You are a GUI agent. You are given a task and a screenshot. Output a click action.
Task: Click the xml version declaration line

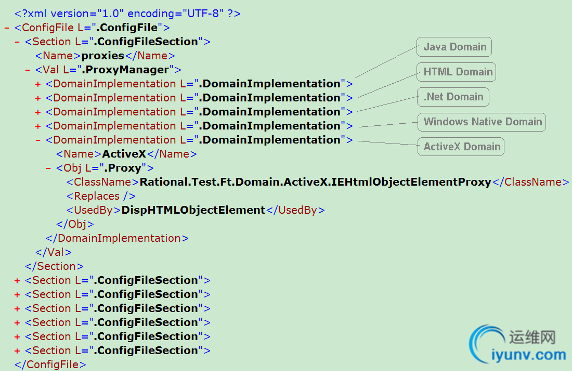click(x=127, y=13)
